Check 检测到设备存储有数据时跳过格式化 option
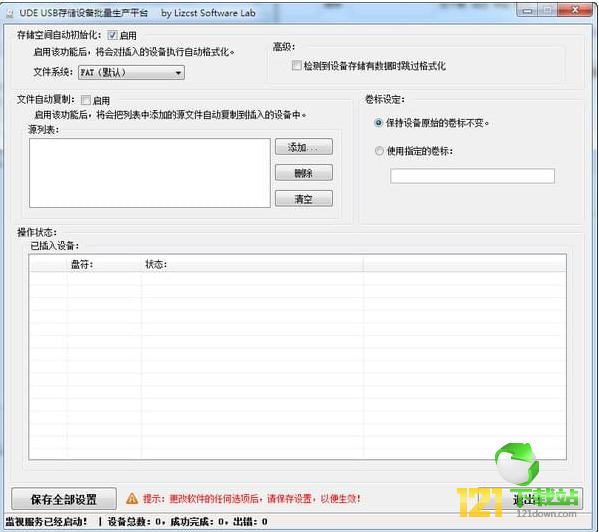Screen dimensions: 599x532 [x=296, y=66]
